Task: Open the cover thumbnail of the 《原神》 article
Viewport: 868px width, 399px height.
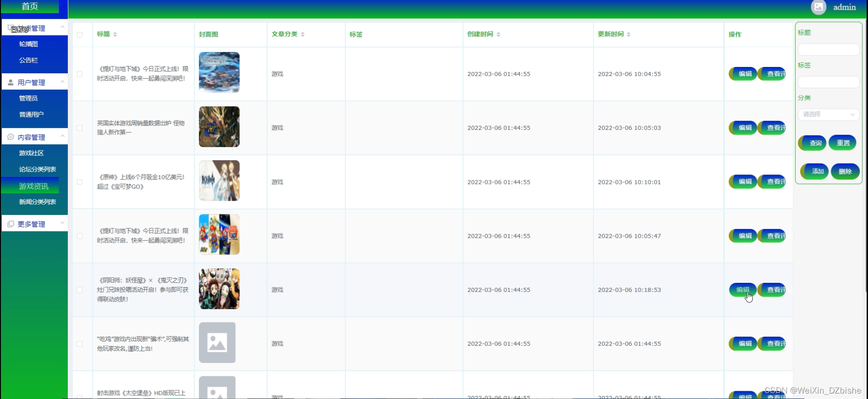Action: [219, 180]
